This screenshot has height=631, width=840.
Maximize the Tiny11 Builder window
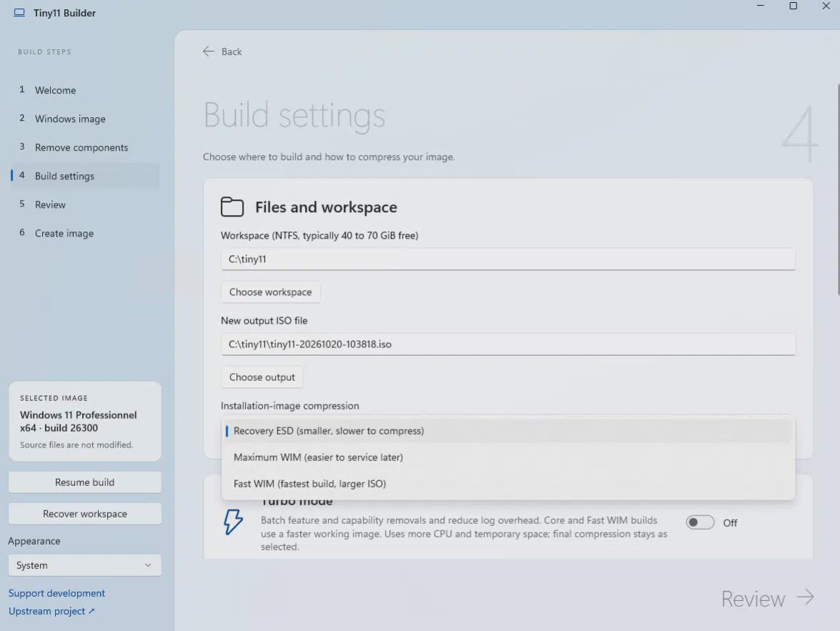point(794,6)
